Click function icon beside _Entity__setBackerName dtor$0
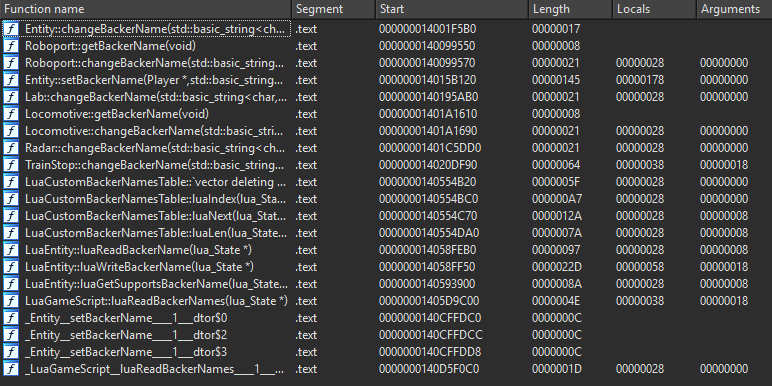Image resolution: width=772 pixels, height=386 pixels. [11, 318]
